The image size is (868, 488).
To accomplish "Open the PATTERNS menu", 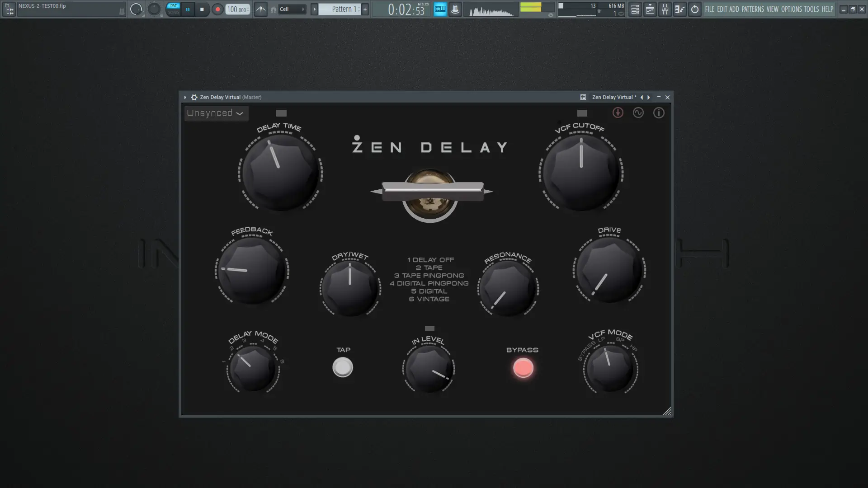I will coord(752,9).
